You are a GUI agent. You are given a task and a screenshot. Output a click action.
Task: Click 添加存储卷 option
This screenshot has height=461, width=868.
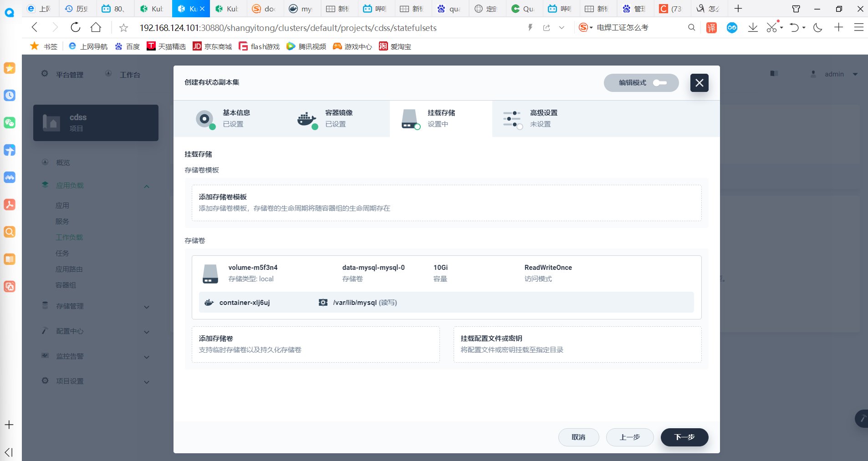316,344
